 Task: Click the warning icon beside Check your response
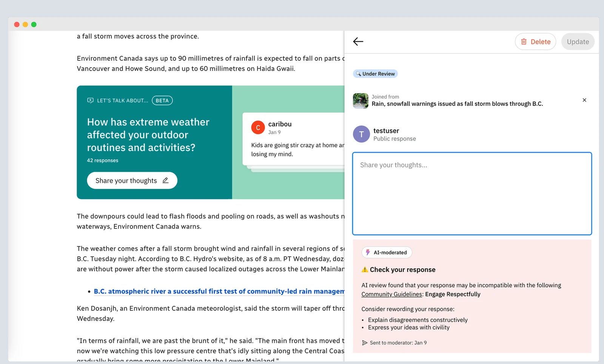coord(365,270)
